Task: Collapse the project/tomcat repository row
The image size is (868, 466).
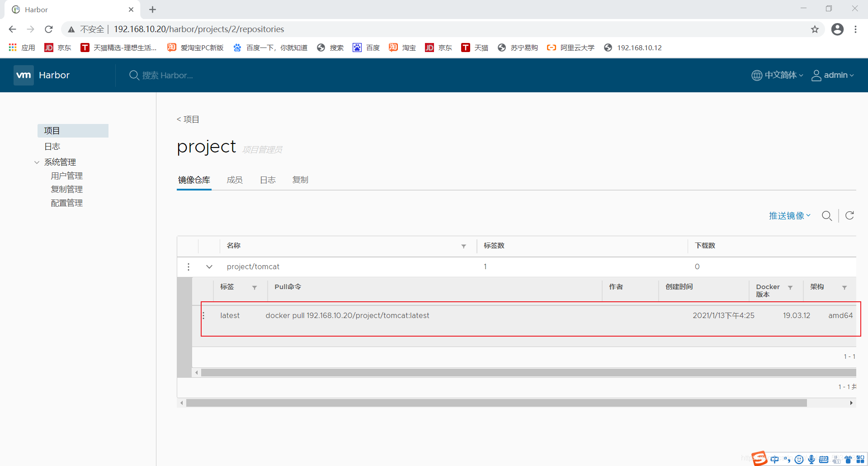Action: pos(209,267)
